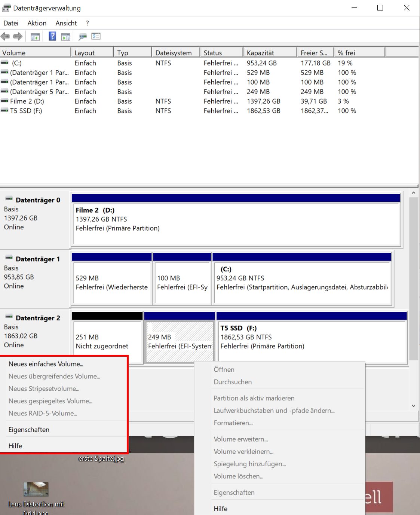Toggle the console tree pane icon
Viewport: 420px width, 515px height.
pyautogui.click(x=35, y=37)
